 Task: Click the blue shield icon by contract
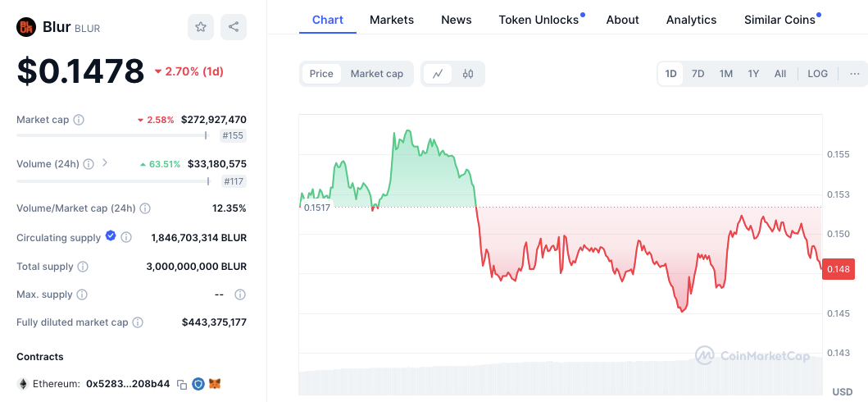(x=198, y=383)
